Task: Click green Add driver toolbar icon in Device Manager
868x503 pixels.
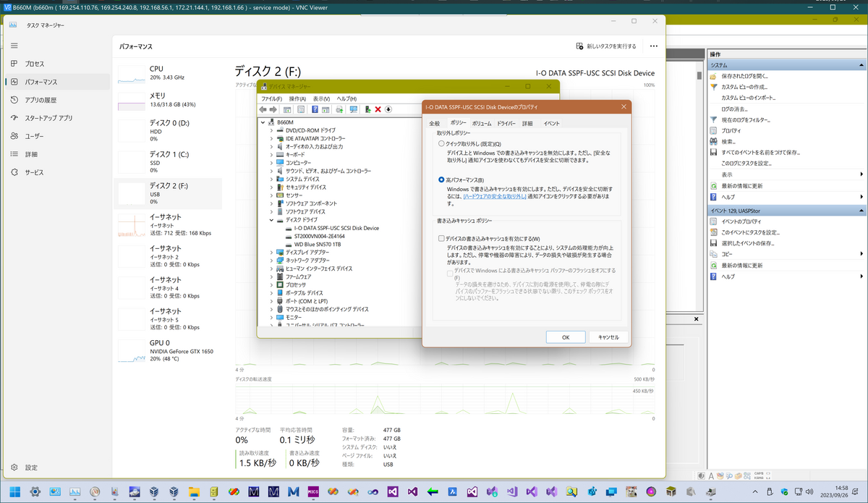Action: pos(367,109)
